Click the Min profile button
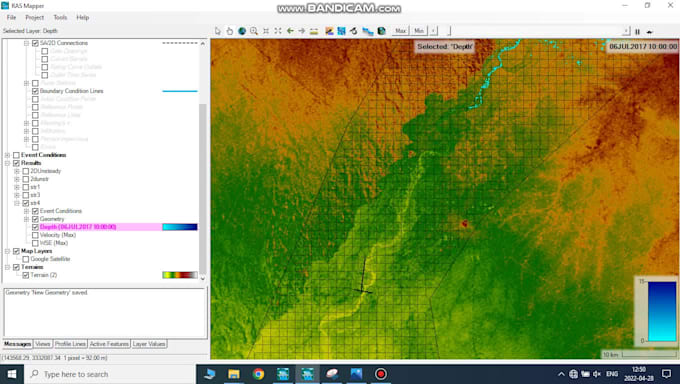This screenshot has width=680, height=384. click(x=418, y=31)
